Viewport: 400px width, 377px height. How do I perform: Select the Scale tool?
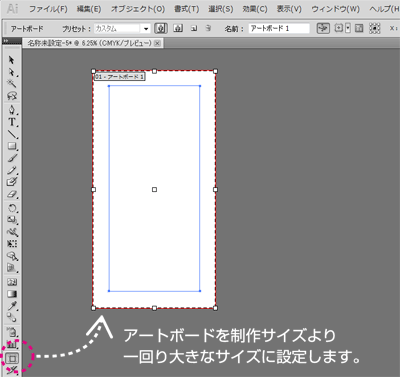coord(12,220)
